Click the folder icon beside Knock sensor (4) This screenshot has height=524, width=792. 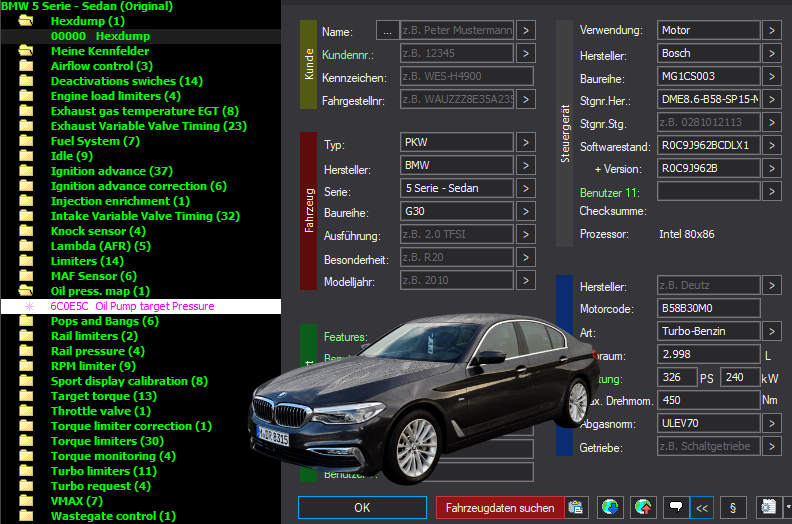pyautogui.click(x=26, y=231)
